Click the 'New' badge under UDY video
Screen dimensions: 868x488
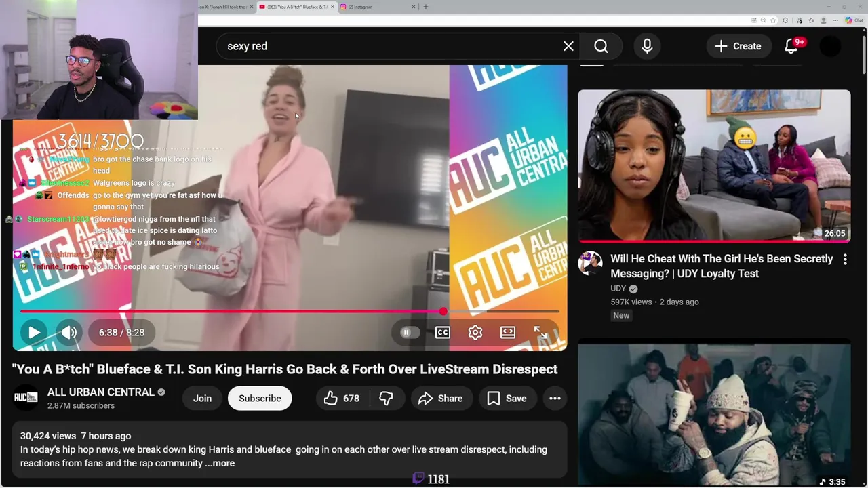pyautogui.click(x=621, y=315)
